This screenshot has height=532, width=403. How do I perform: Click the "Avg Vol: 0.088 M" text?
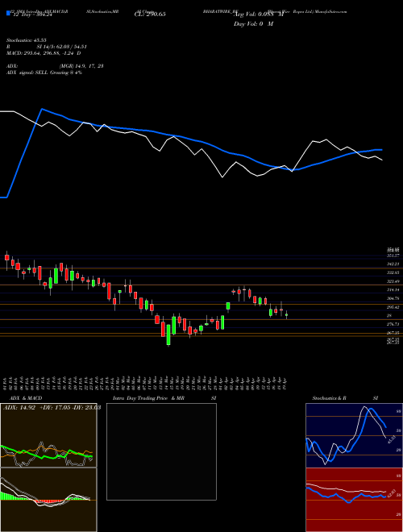click(258, 15)
